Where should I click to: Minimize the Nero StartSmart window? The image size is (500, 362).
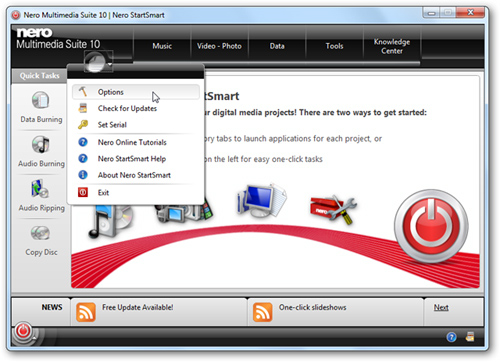coord(431,13)
